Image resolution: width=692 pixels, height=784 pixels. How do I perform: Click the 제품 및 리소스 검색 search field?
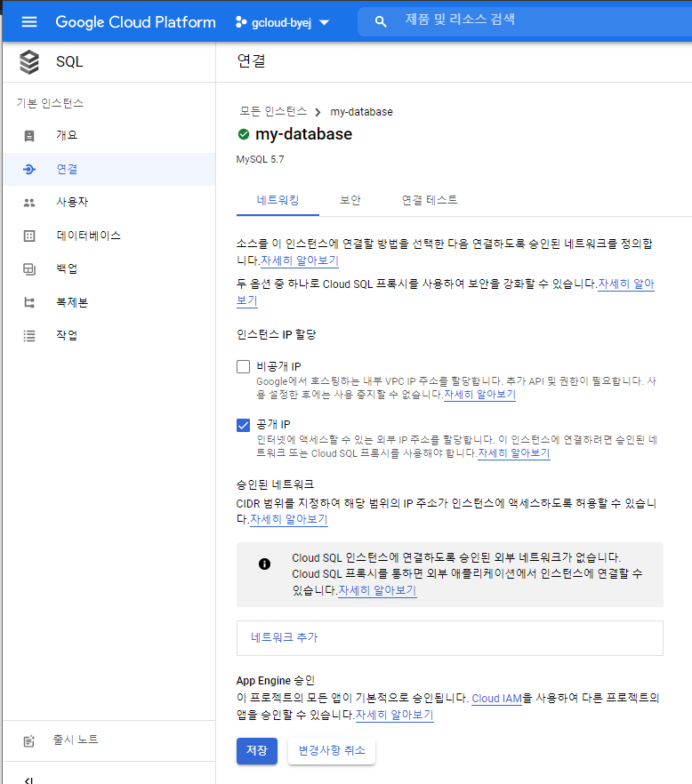click(x=525, y=21)
